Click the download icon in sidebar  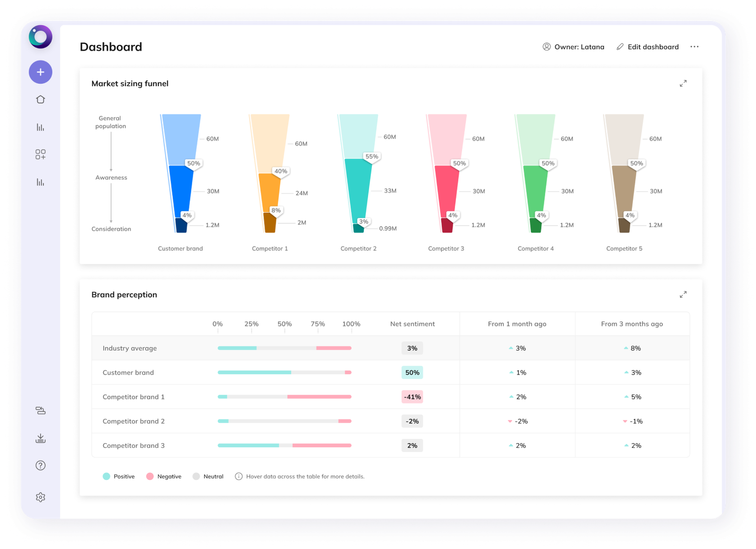coord(41,438)
